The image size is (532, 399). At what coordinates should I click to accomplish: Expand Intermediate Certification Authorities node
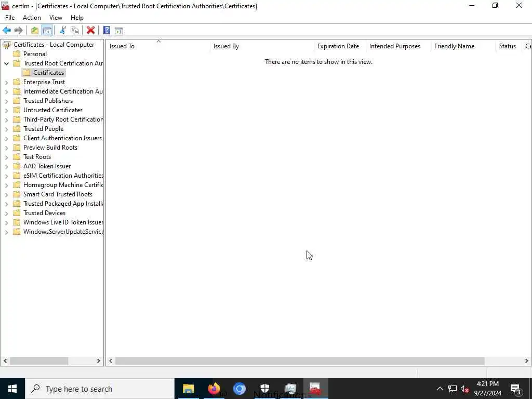[6, 91]
